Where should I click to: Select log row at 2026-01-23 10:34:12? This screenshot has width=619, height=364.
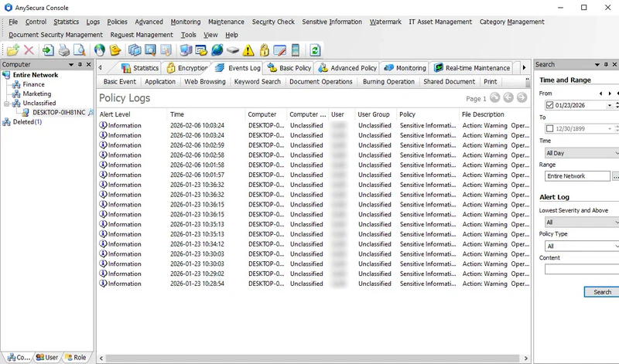point(313,244)
